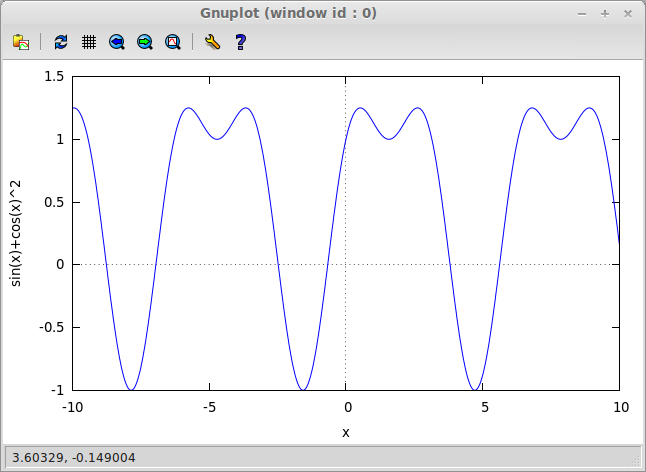Click the -0.5 tick label on the y-axis
646x472 pixels.
pos(50,327)
